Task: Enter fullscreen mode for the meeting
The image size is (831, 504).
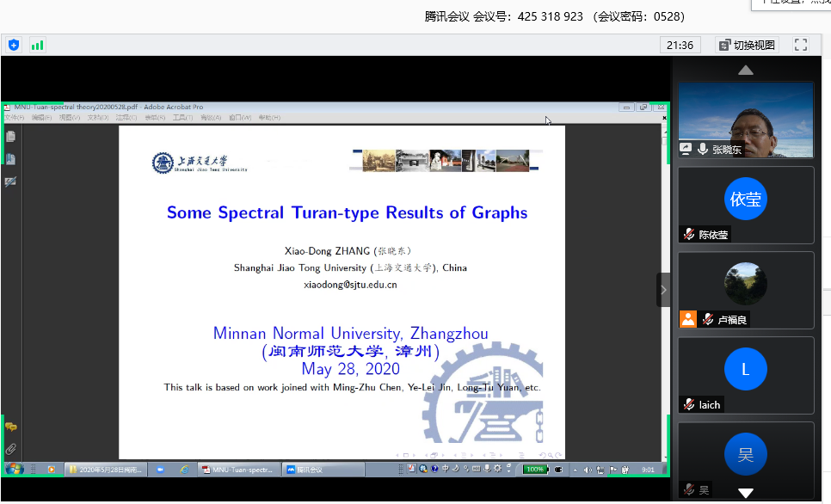Action: click(x=800, y=45)
